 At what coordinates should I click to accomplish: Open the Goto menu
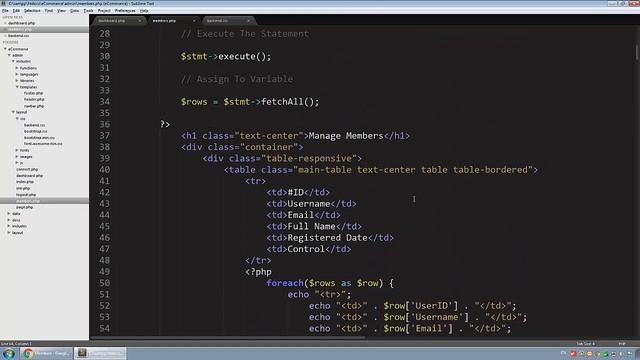click(x=74, y=11)
